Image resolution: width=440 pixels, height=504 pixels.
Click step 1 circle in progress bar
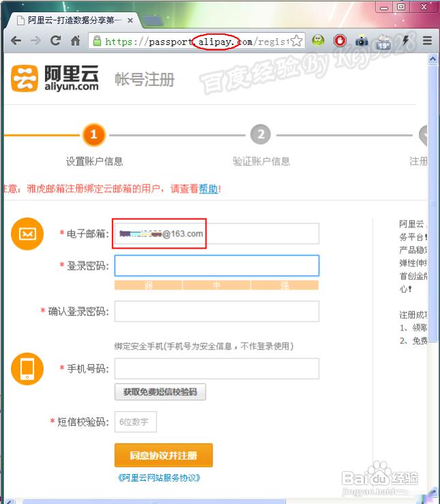pyautogui.click(x=93, y=134)
